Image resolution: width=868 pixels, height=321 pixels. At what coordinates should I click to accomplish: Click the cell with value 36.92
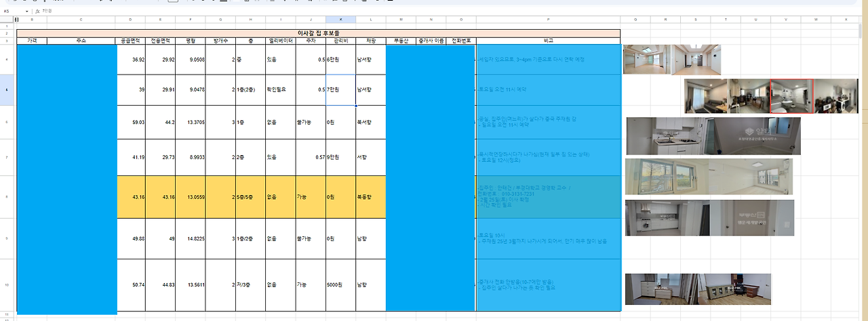click(x=130, y=60)
